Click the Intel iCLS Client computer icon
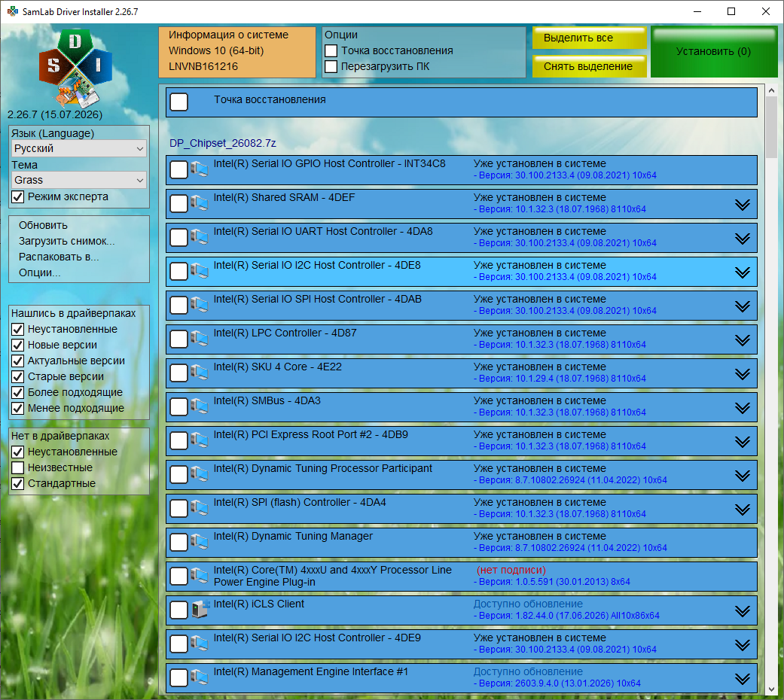784x700 pixels. 200,610
